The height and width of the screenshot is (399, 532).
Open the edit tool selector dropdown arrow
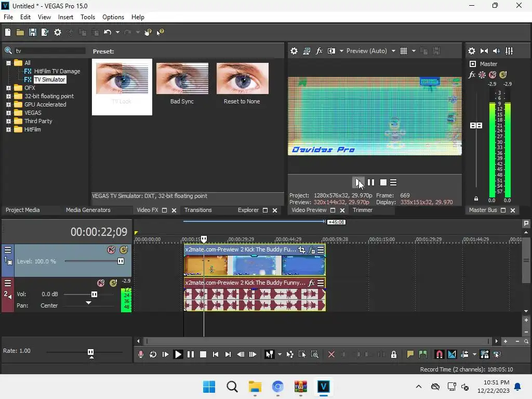pos(280,354)
